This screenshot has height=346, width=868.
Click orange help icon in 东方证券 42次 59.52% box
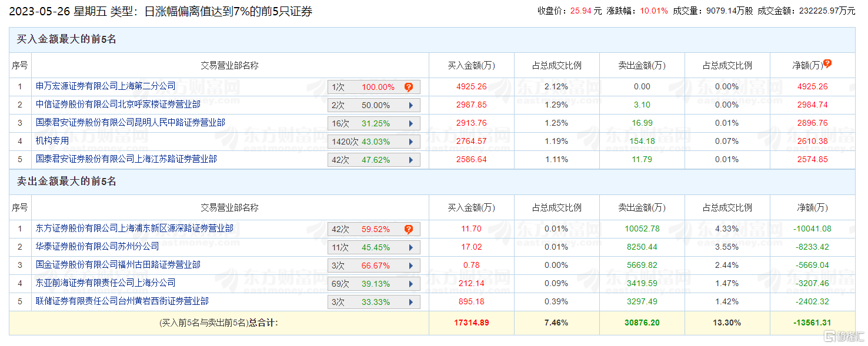409,229
